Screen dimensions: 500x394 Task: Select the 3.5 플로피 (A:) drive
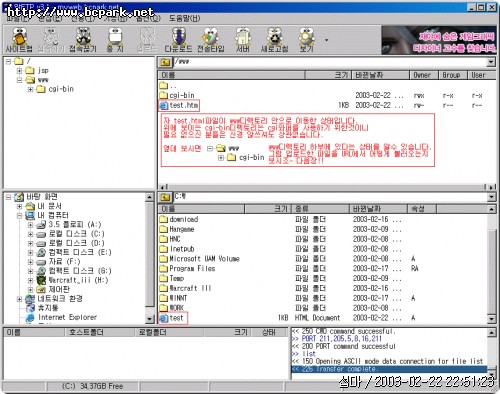75,225
